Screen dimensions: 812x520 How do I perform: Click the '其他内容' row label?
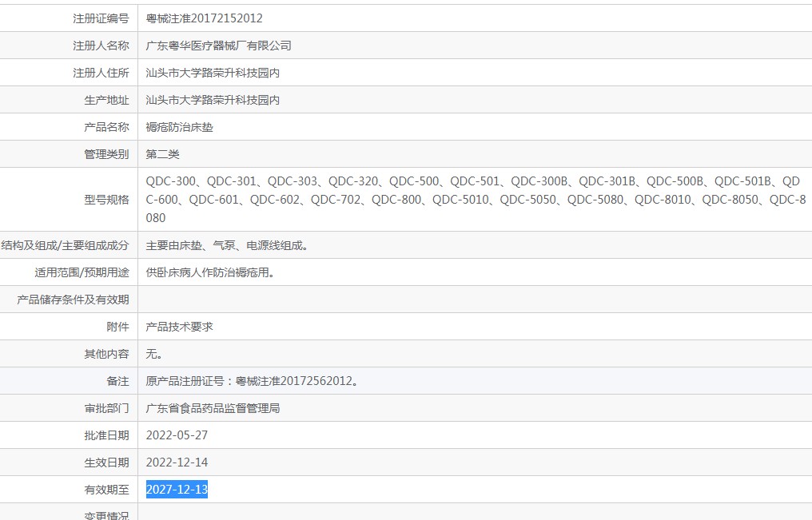pos(106,354)
